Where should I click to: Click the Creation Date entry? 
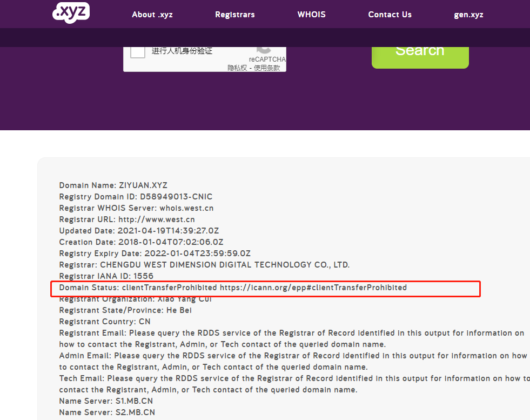pyautogui.click(x=141, y=242)
